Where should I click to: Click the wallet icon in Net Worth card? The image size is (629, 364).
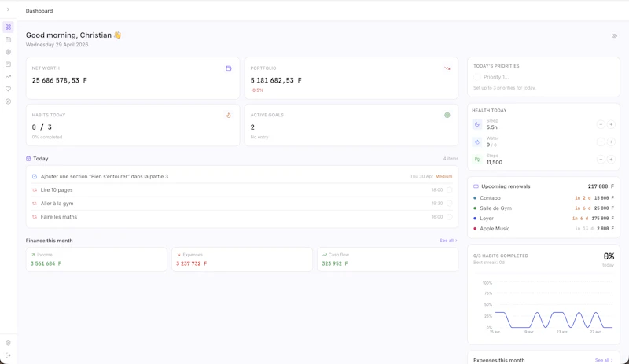tap(229, 68)
